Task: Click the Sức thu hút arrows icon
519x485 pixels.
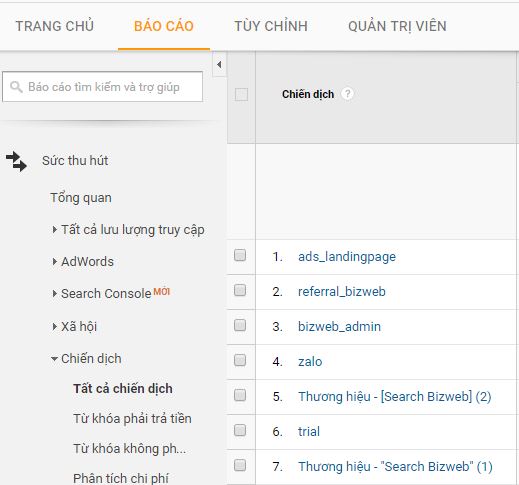Action: [16, 161]
